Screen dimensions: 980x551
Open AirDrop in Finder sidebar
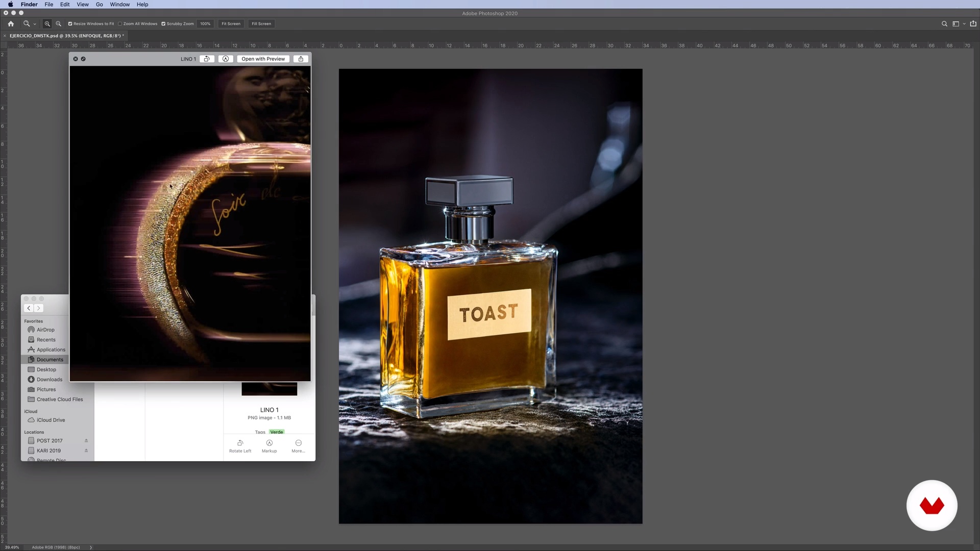point(45,330)
